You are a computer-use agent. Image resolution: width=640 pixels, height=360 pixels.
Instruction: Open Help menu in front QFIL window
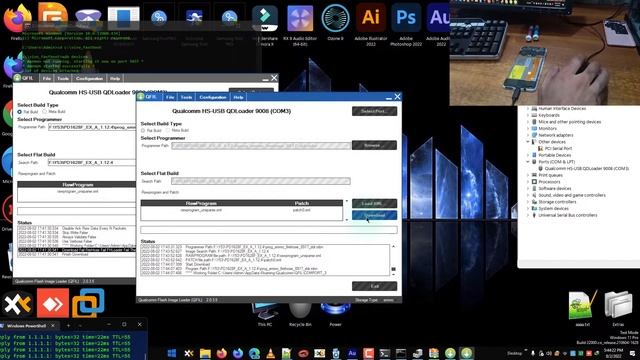click(238, 97)
